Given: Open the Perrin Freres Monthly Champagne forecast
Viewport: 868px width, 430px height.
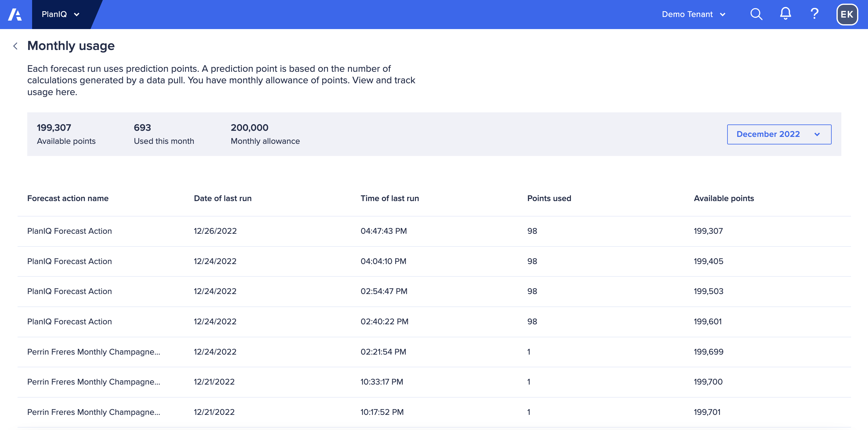Looking at the screenshot, I should pos(94,352).
